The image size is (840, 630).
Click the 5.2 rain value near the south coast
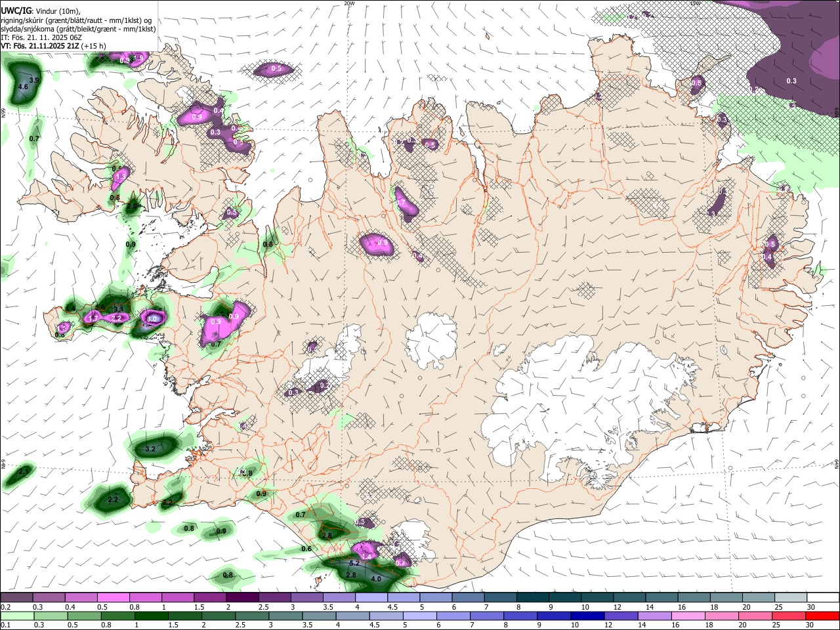click(x=354, y=564)
